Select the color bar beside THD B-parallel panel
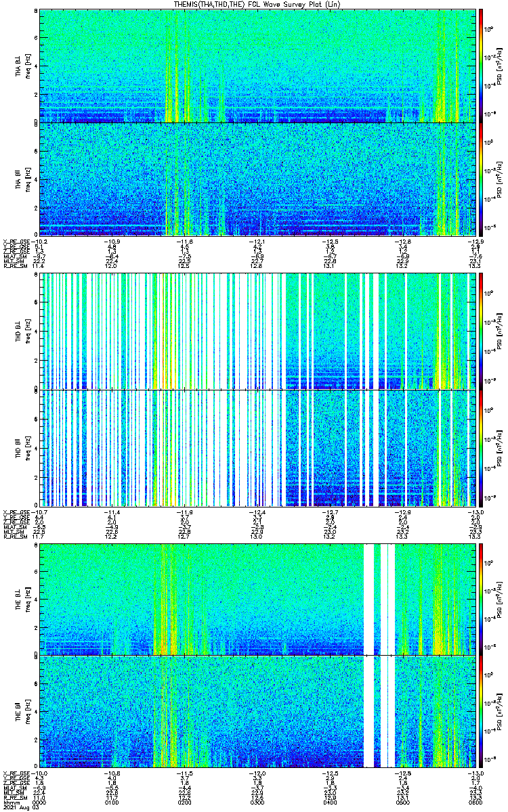 481,447
